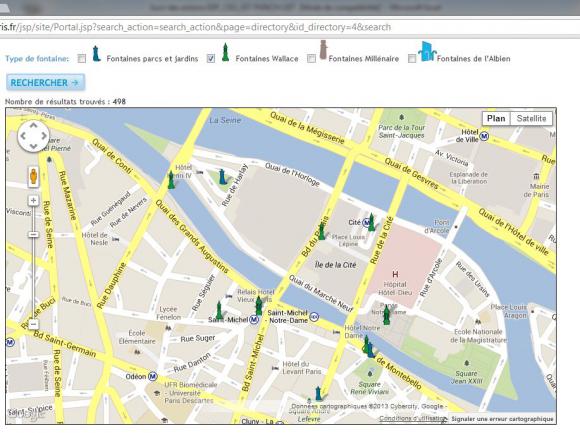This screenshot has height=433, width=580.
Task: Click the Odéon metro station icon
Action: coord(152,376)
